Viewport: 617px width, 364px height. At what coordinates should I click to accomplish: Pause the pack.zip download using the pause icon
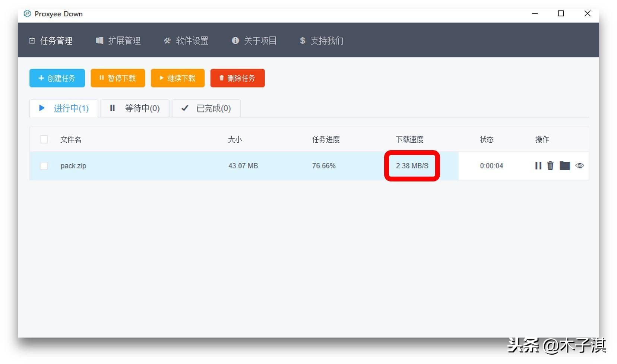tap(538, 166)
